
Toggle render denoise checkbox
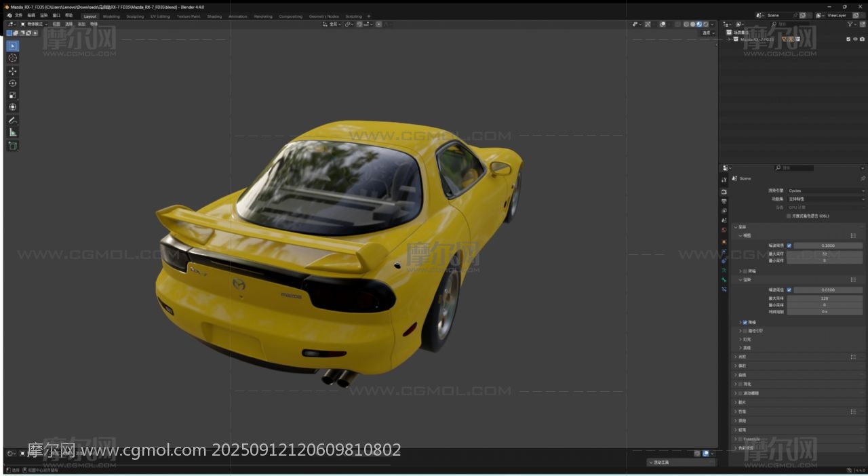tap(745, 323)
